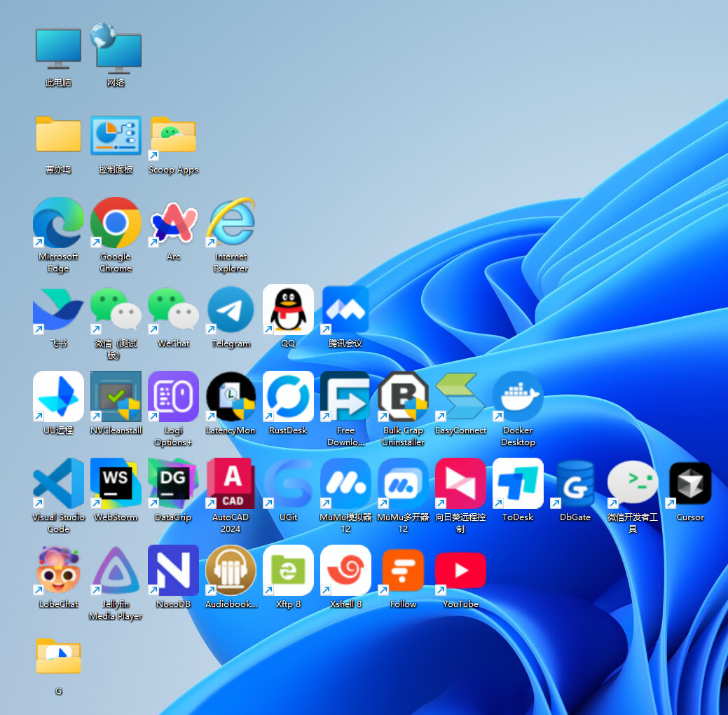This screenshot has height=715, width=728.
Task: Select the QQ penguin icon
Action: (288, 310)
